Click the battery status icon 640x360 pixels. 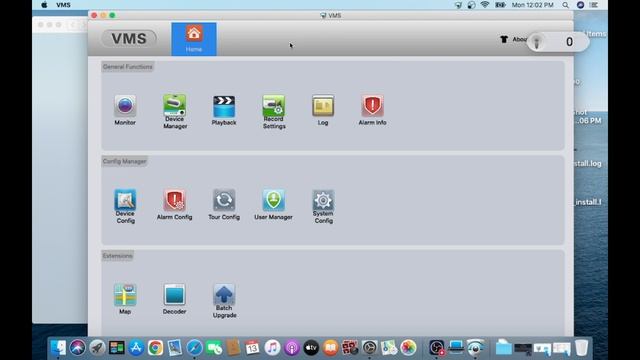point(500,5)
